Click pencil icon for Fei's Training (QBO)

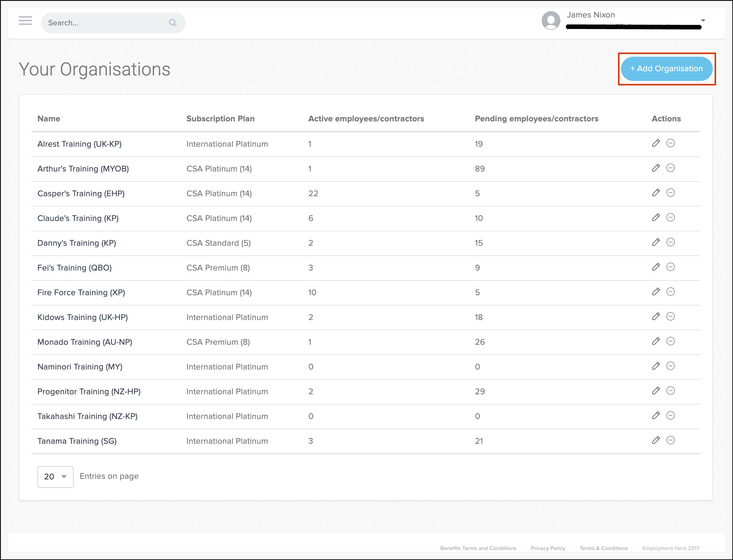pos(656,267)
